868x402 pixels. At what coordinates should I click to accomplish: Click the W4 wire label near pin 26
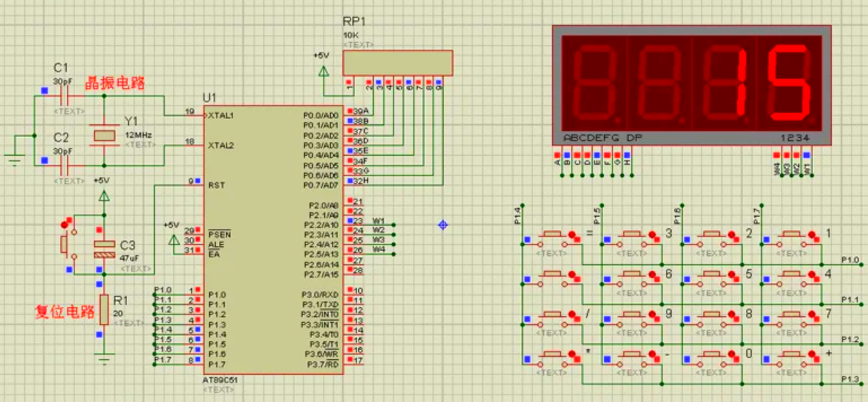point(378,250)
